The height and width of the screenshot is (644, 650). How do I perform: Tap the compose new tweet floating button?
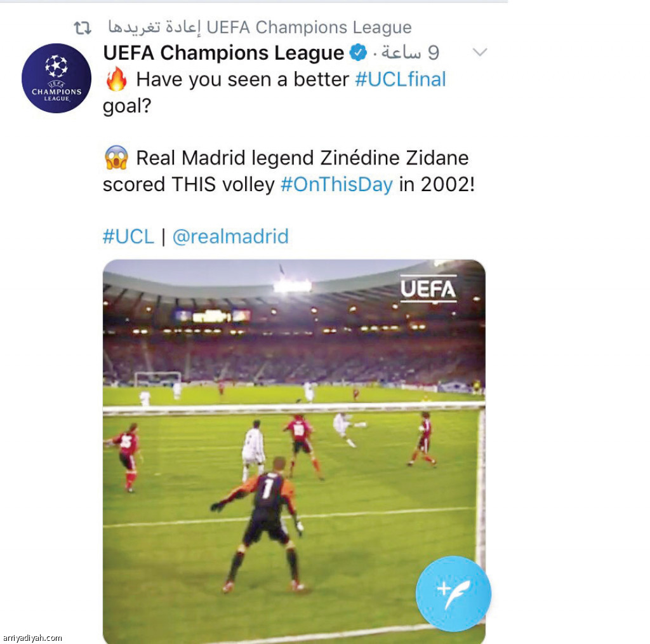453,593
